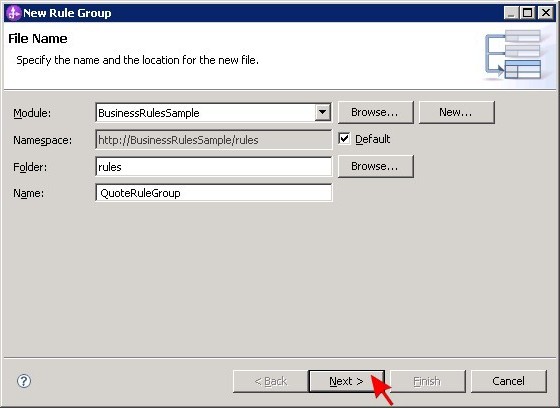Click the Cancel button
560x408 pixels.
click(509, 381)
